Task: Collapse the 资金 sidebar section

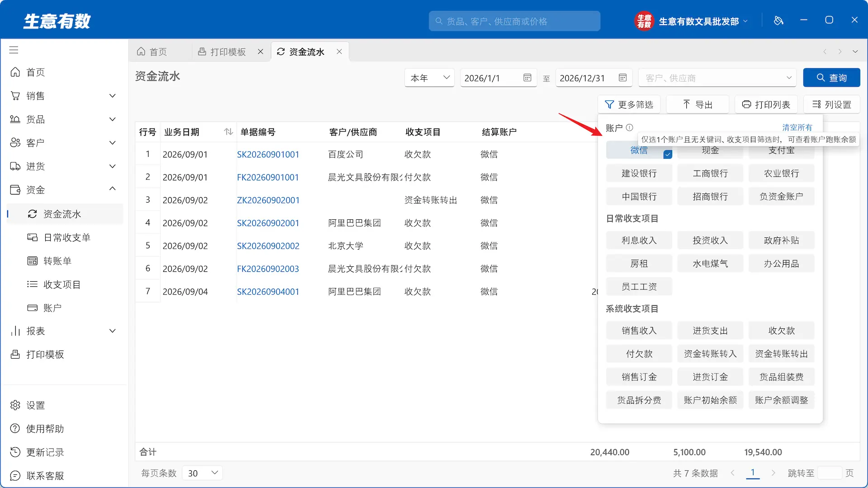Action: tap(113, 189)
